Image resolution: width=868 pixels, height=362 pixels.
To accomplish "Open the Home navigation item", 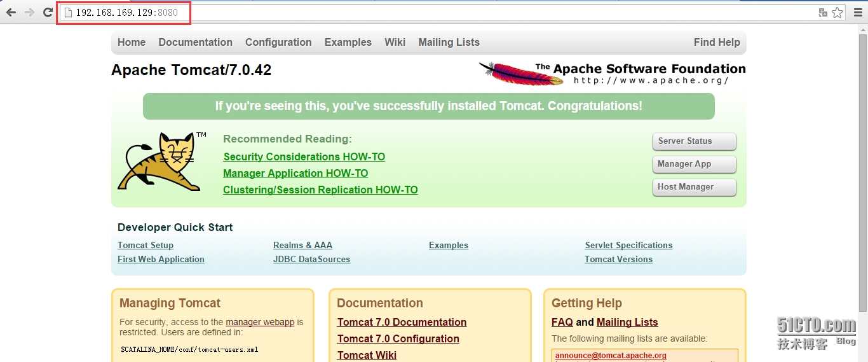I will [x=132, y=42].
